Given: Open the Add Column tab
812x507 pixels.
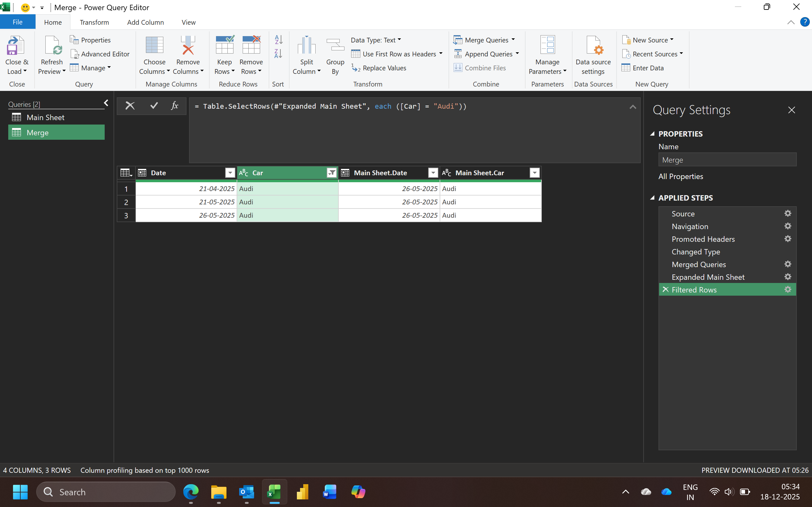Looking at the screenshot, I should pos(145,22).
